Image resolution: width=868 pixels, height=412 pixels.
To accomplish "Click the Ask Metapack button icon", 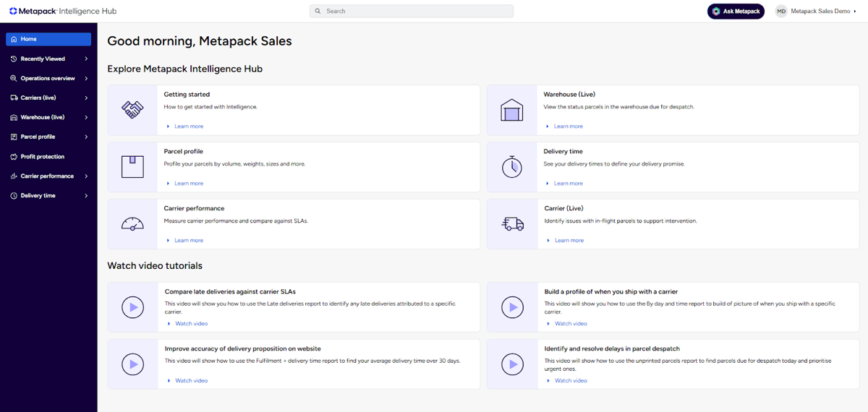I will (716, 11).
